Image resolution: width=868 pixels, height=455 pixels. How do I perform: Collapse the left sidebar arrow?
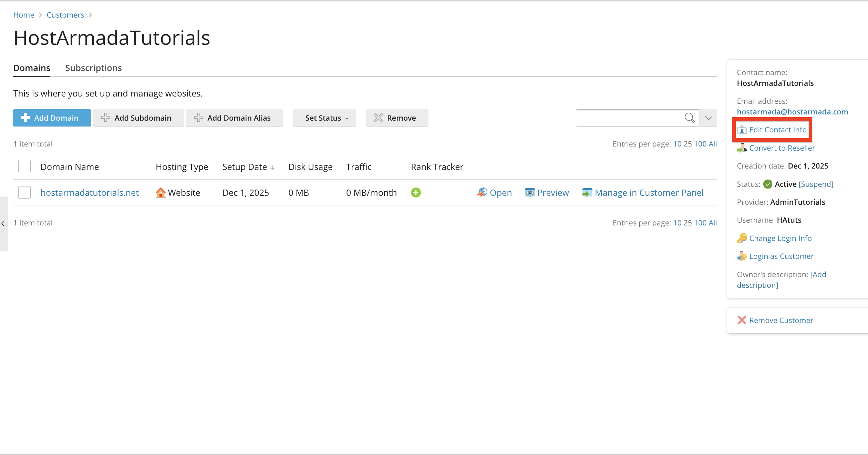[3, 224]
